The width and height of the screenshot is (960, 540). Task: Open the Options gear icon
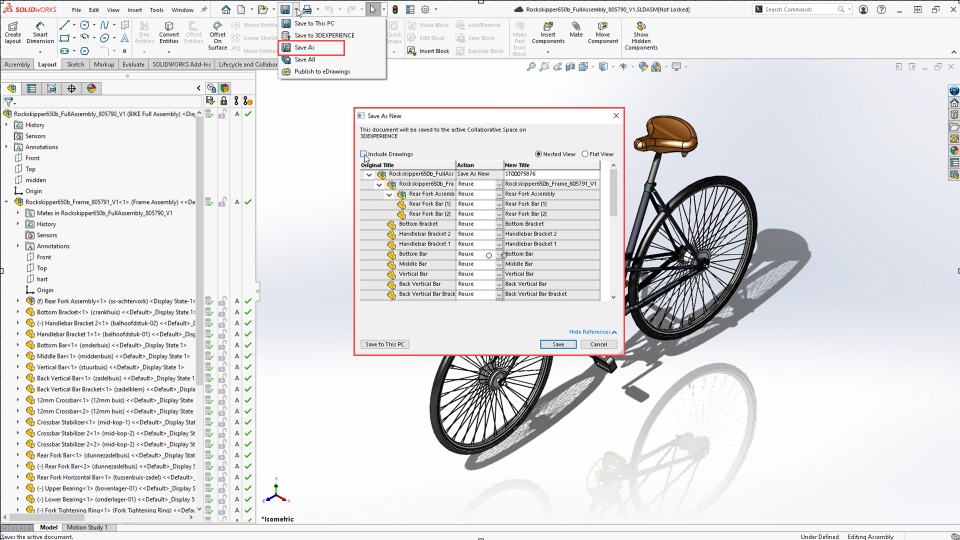[x=425, y=9]
